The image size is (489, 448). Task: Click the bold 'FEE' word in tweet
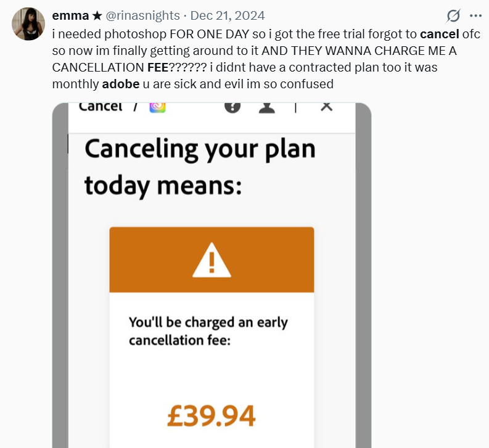point(158,67)
